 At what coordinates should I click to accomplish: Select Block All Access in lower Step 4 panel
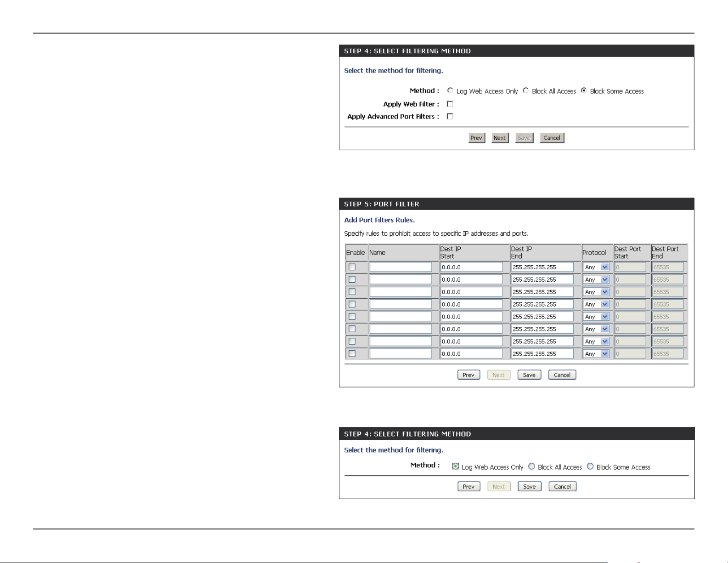531,466
